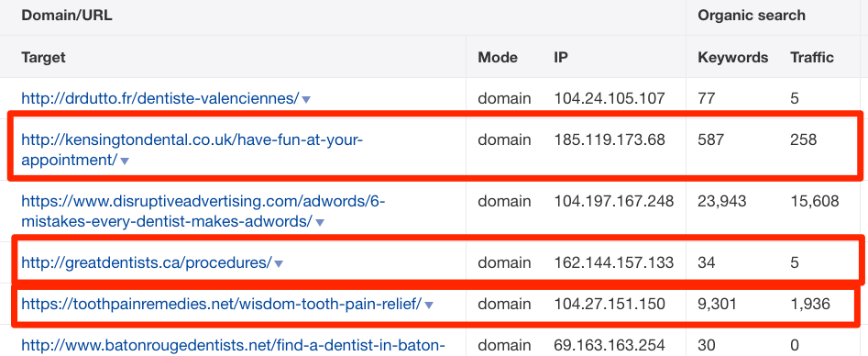Select IP address 104.24.105.107
The width and height of the screenshot is (868, 356).
pos(610,99)
